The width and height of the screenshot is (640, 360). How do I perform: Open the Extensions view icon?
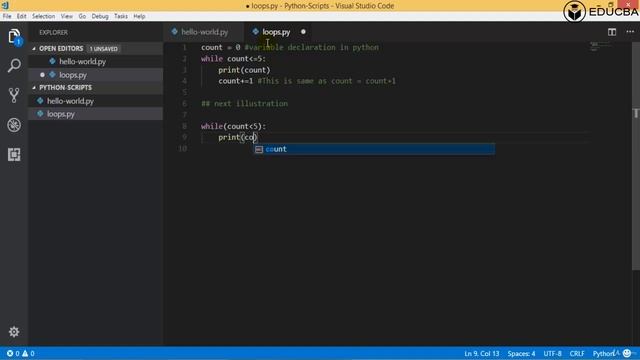coord(14,154)
